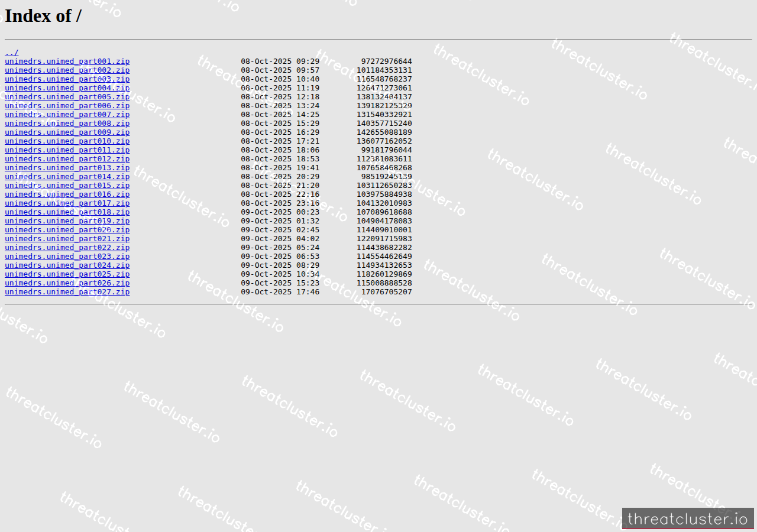
Task: Open unimedrs.unimed_part001.zip link
Action: [67, 61]
